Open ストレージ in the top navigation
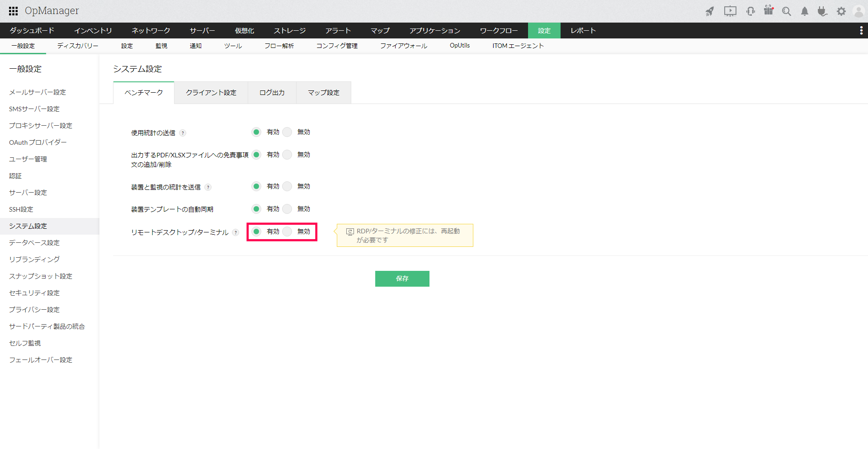This screenshot has height=449, width=868. 290,30
